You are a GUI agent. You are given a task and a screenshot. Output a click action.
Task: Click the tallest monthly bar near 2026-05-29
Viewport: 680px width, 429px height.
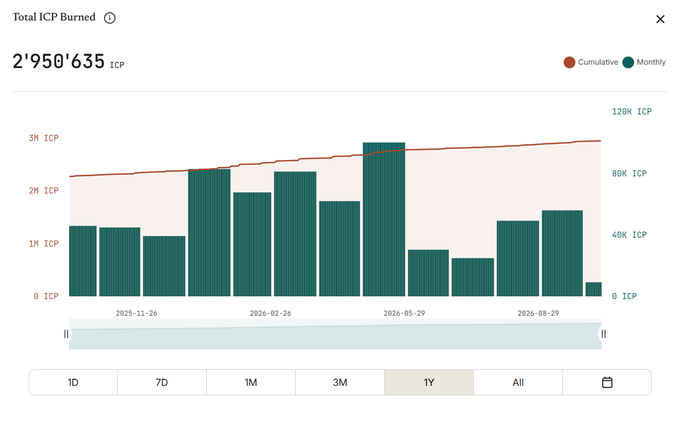click(384, 219)
